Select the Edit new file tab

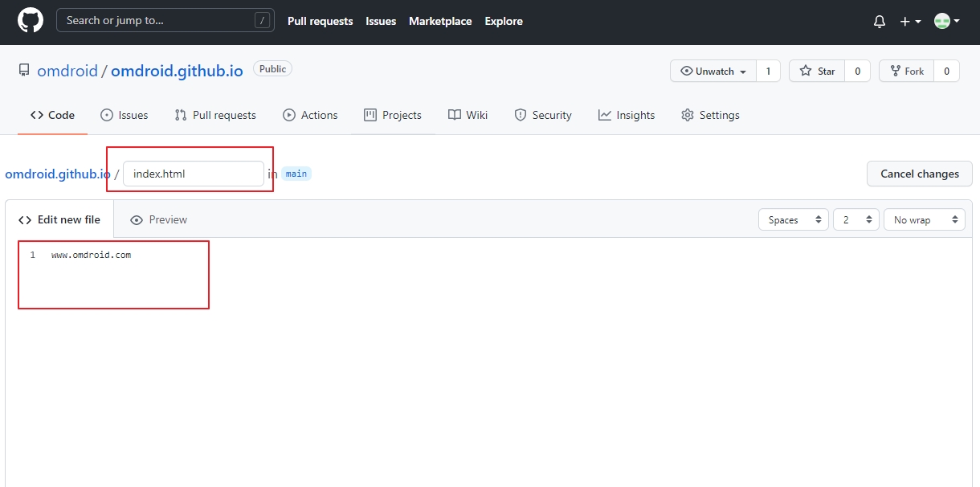coord(59,219)
